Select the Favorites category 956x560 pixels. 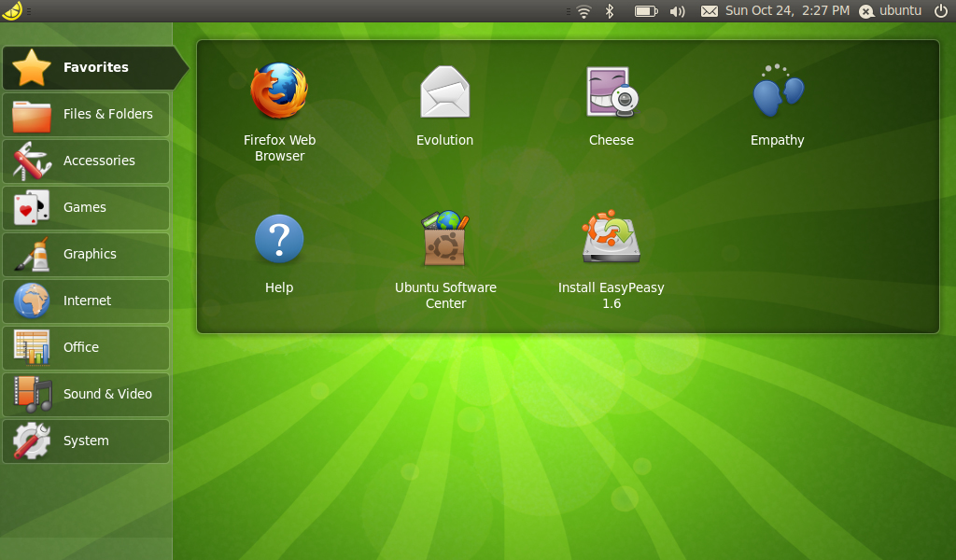pos(94,67)
